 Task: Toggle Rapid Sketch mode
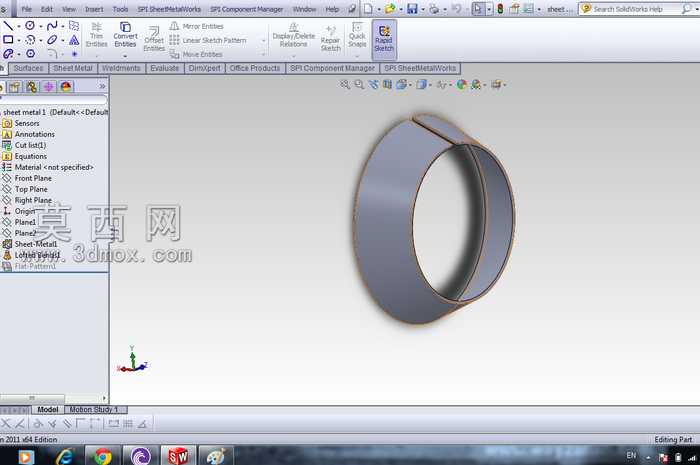pos(384,38)
